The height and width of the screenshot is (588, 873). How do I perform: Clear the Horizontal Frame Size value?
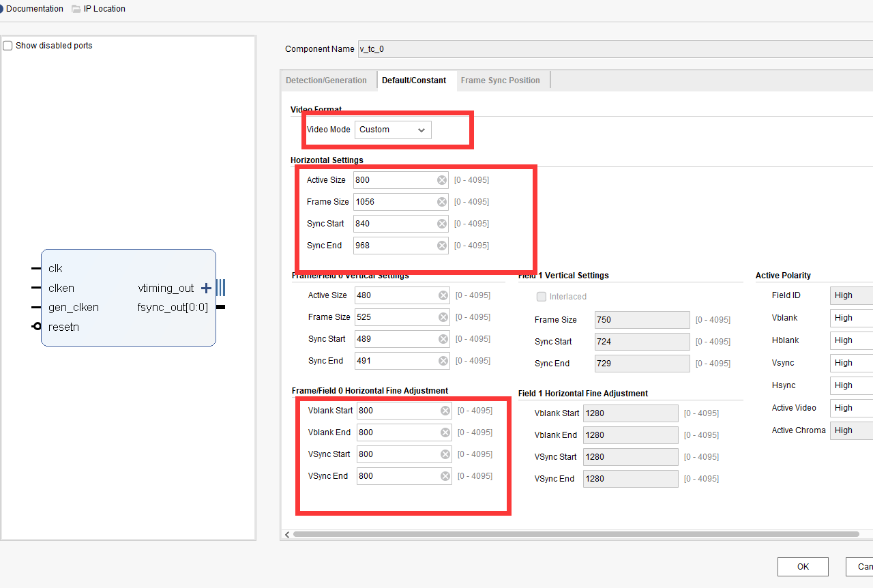pos(442,201)
